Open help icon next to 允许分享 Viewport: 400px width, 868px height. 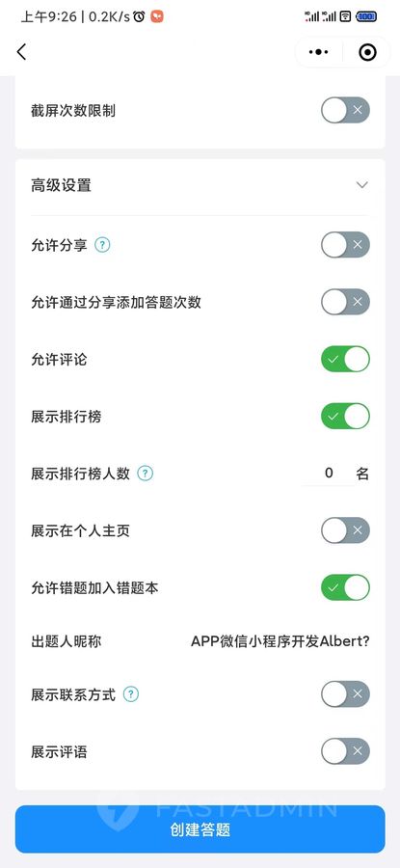102,245
